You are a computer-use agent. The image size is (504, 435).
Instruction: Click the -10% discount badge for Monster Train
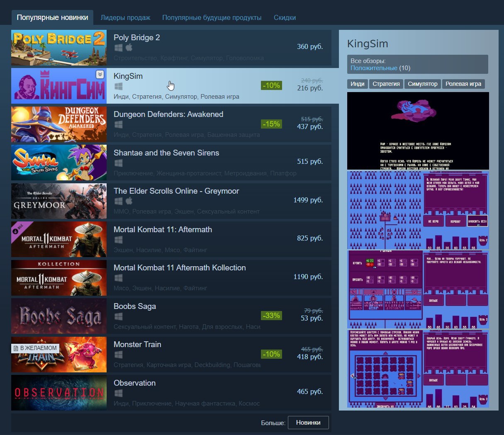click(x=271, y=354)
